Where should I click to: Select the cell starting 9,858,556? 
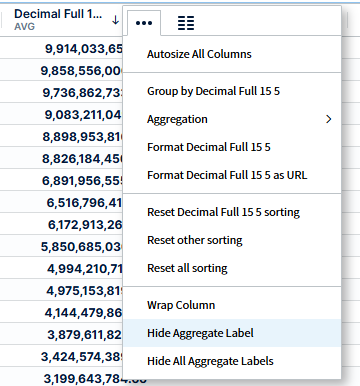pos(61,71)
